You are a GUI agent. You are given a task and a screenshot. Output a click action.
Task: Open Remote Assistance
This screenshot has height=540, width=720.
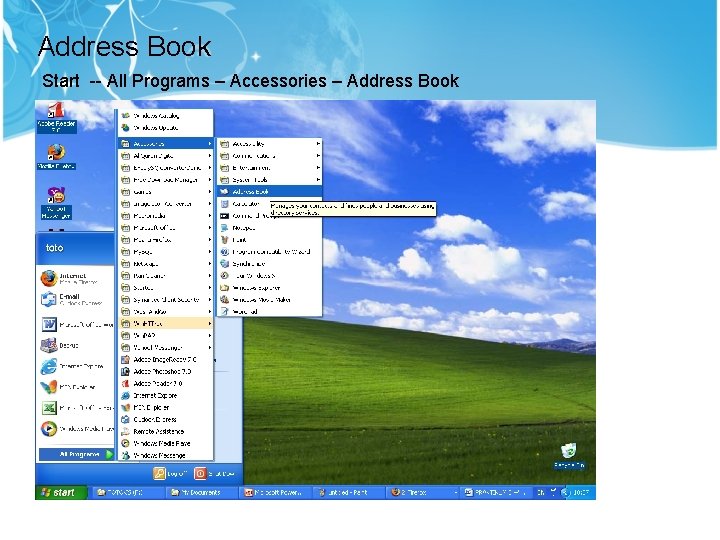tap(165, 432)
